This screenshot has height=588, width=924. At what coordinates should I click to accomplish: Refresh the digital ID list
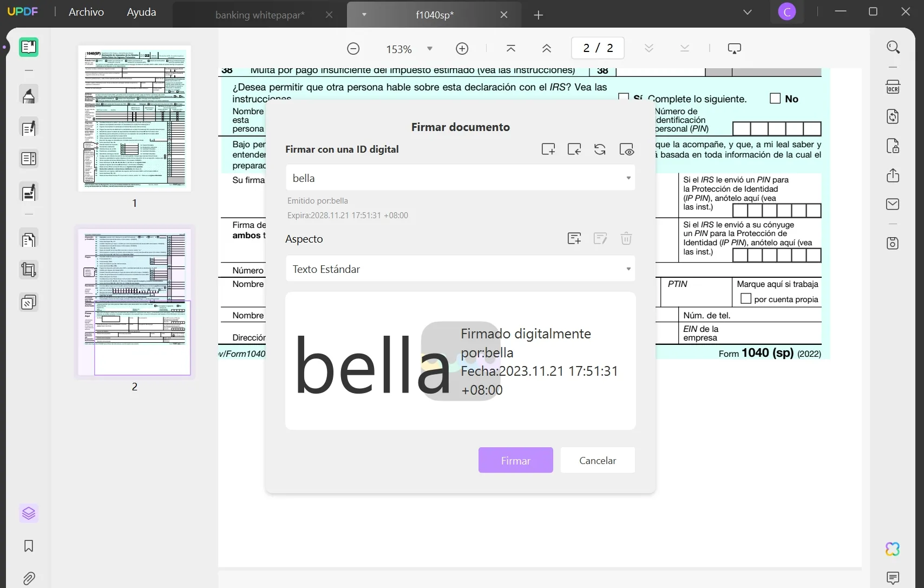point(600,149)
